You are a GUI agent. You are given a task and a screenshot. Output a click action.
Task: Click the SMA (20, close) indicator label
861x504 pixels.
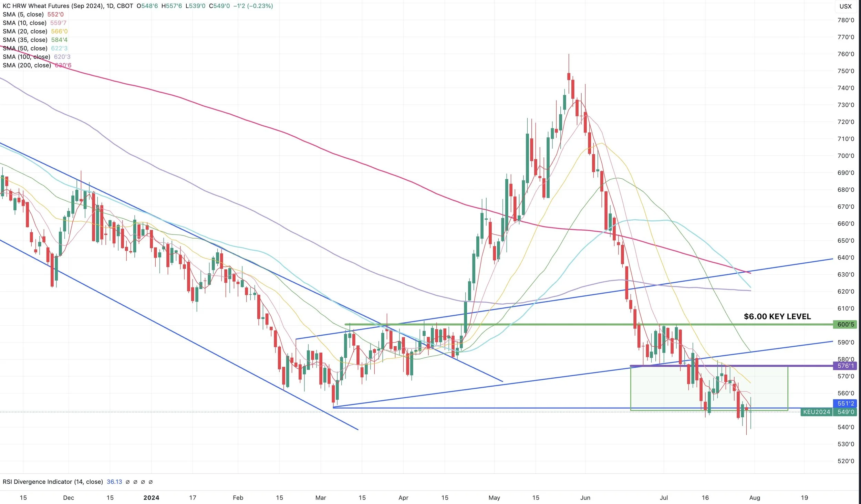point(25,31)
